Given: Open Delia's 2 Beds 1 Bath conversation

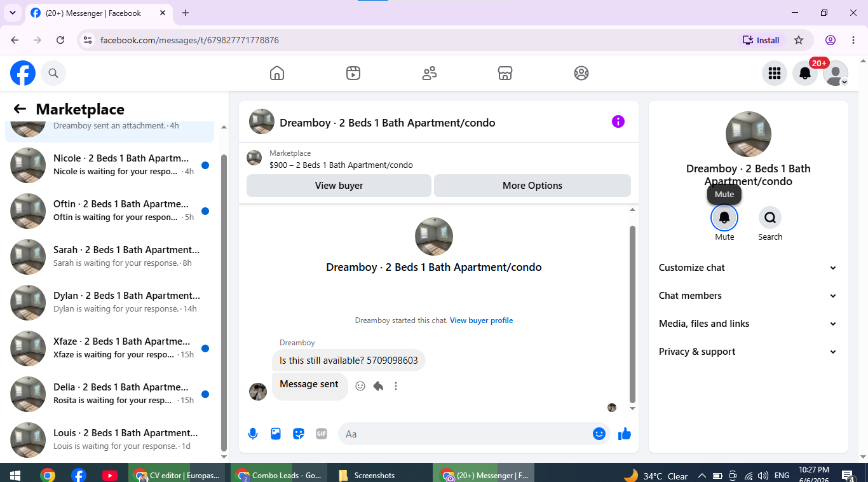Looking at the screenshot, I should 110,394.
